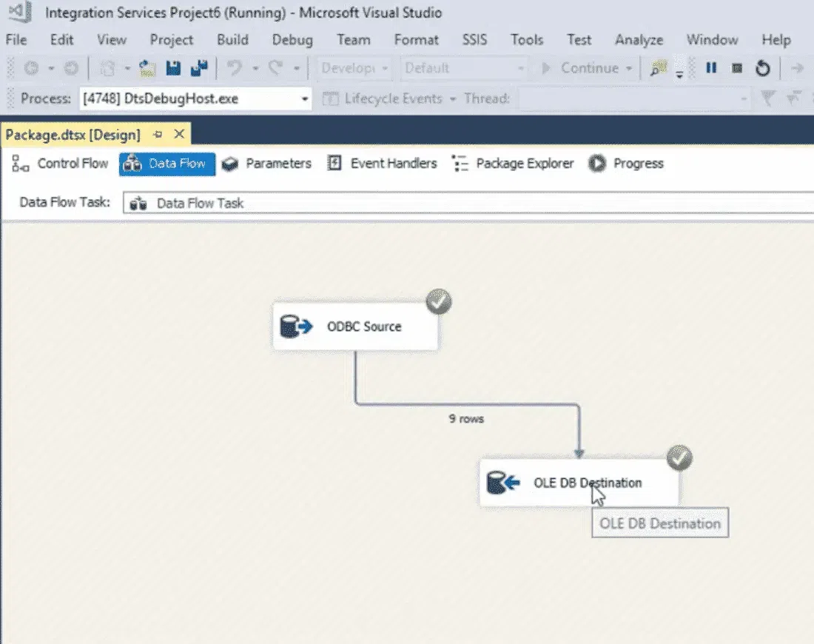The height and width of the screenshot is (644, 814).
Task: Click the Save All toolbar icon
Action: click(x=199, y=68)
